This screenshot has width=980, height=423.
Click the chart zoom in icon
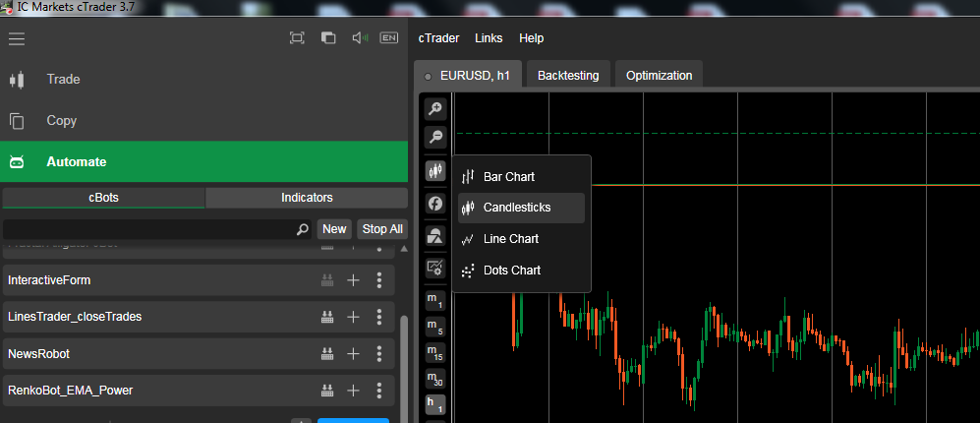(435, 109)
